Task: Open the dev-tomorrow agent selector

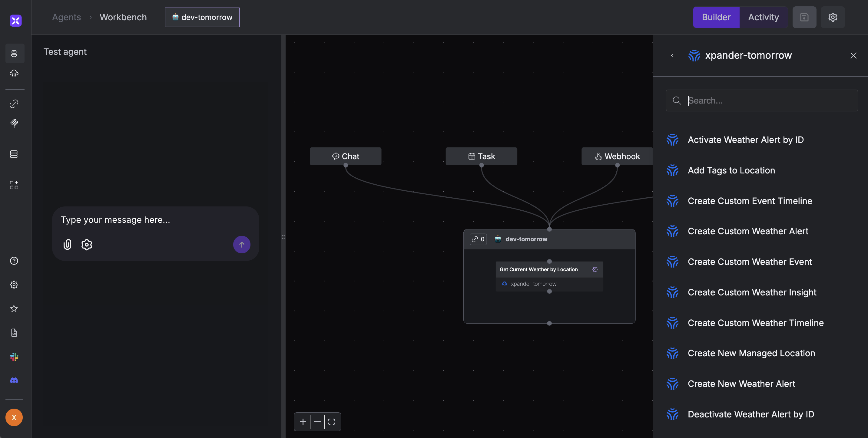Action: [202, 17]
